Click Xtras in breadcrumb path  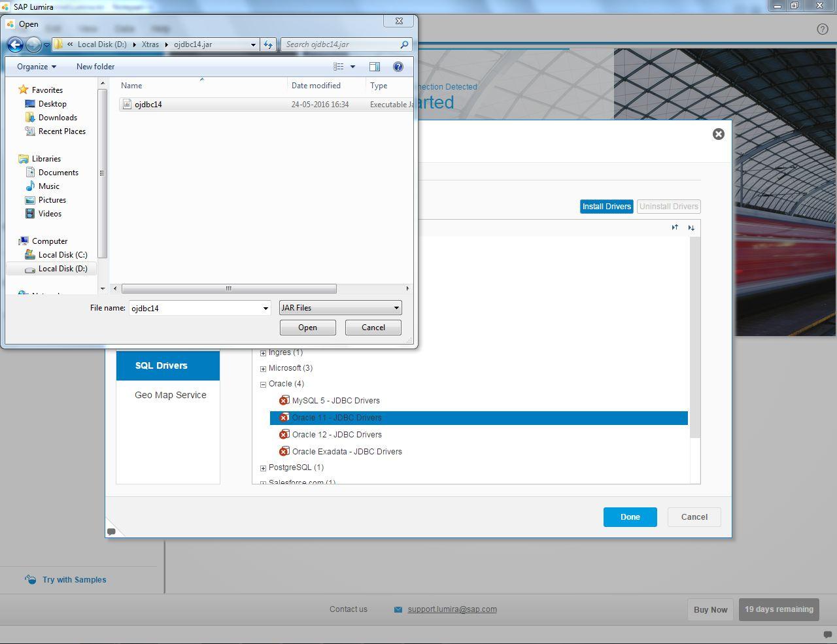click(150, 44)
